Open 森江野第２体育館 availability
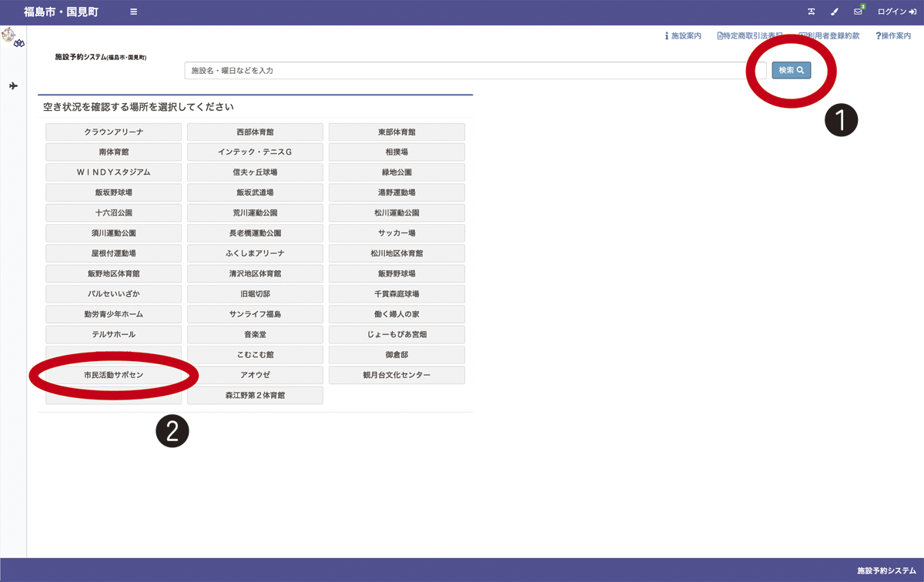The height and width of the screenshot is (582, 924). coord(255,395)
